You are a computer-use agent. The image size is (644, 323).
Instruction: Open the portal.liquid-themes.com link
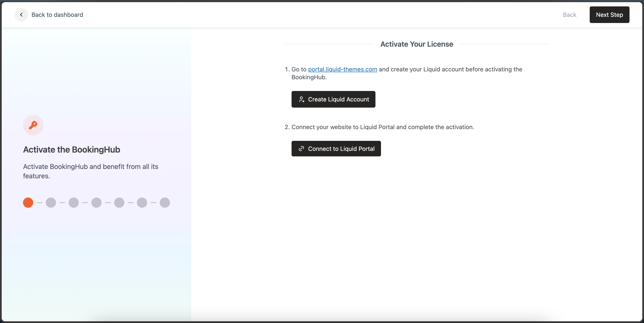pos(342,69)
